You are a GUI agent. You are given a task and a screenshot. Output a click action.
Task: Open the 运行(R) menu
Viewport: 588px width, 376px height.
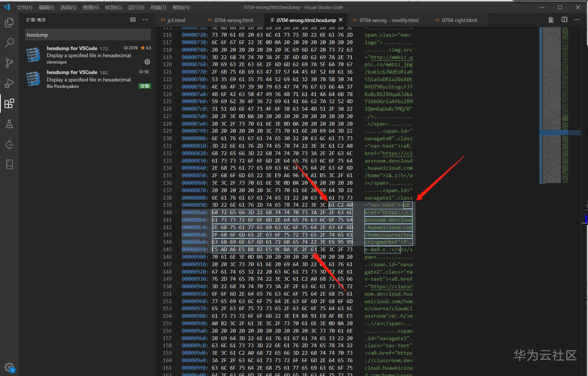pyautogui.click(x=136, y=7)
